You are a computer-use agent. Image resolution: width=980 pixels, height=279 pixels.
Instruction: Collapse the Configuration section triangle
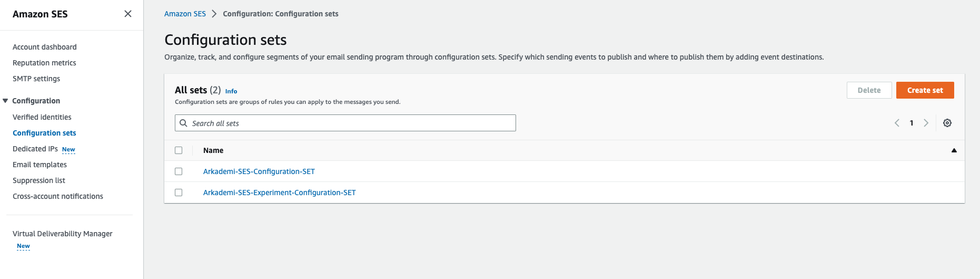coord(5,101)
